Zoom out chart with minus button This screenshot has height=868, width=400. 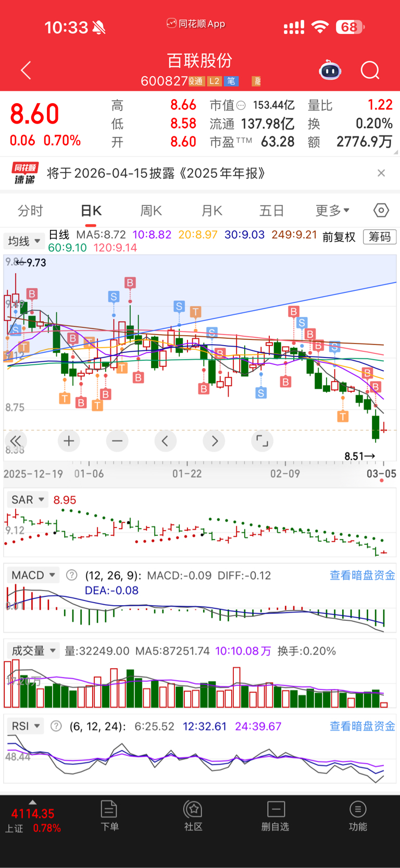(117, 441)
